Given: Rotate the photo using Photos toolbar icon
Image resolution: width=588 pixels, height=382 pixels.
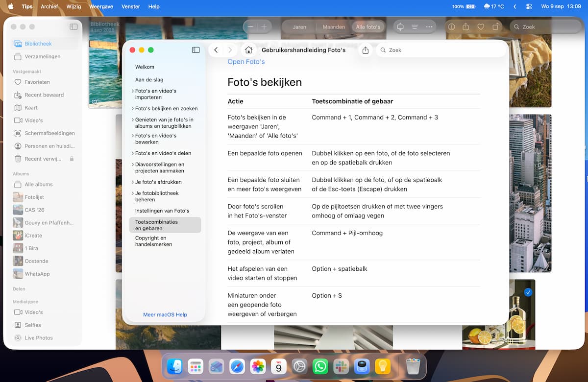Looking at the screenshot, I should [496, 27].
